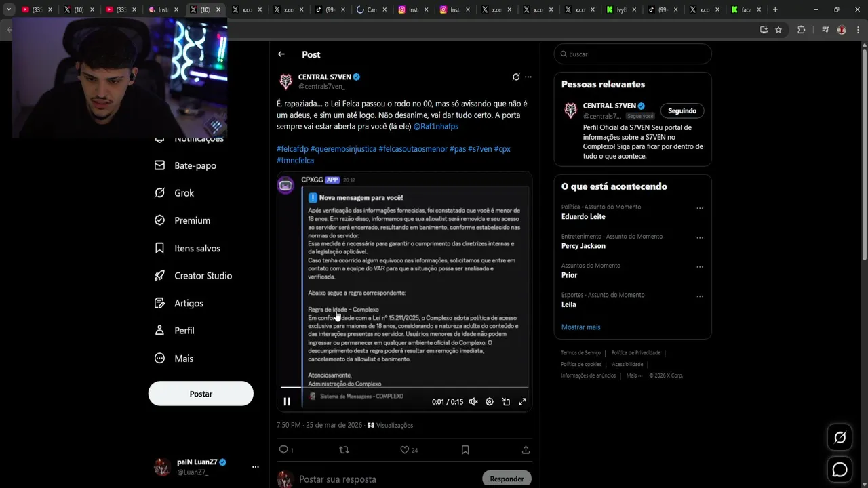This screenshot has width=868, height=488.
Task: Switch to the loading Carr browser tab
Action: 371,9
